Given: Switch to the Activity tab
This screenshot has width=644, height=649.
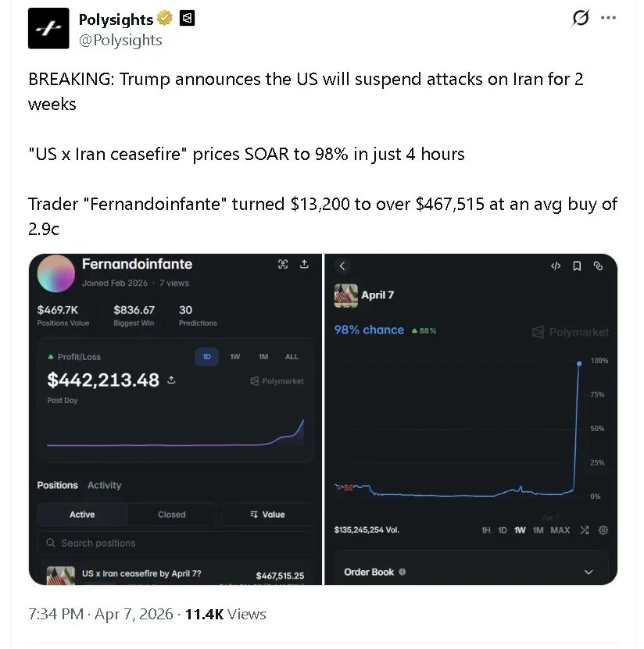Looking at the screenshot, I should (105, 485).
